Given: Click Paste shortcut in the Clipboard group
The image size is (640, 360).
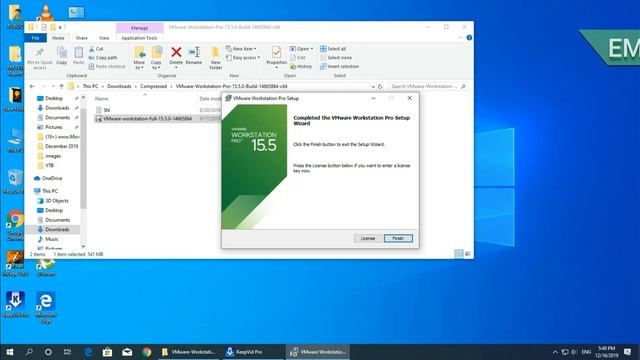Looking at the screenshot, I should point(107,67).
